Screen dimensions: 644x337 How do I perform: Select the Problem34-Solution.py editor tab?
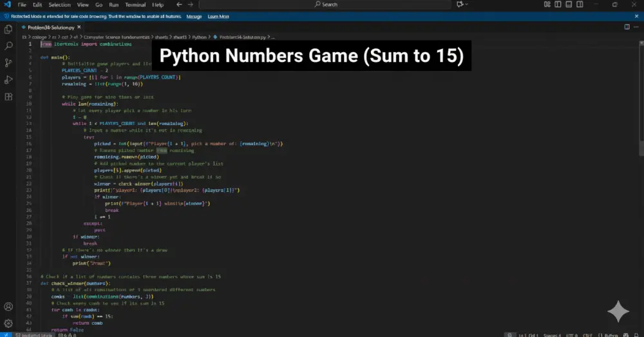coord(51,28)
